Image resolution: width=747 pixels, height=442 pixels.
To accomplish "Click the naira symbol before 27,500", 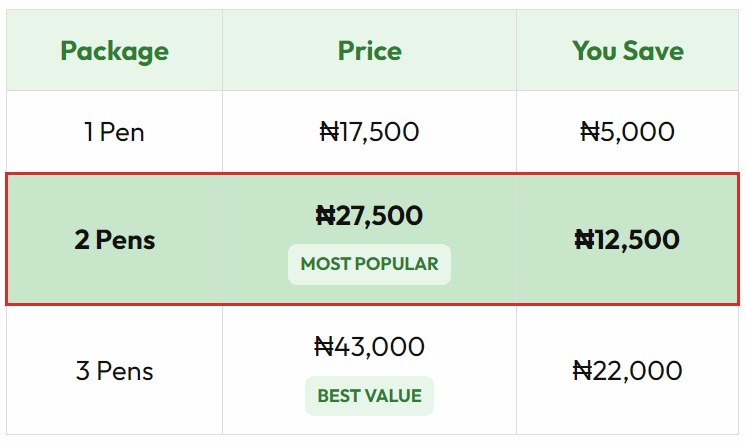I will [326, 215].
